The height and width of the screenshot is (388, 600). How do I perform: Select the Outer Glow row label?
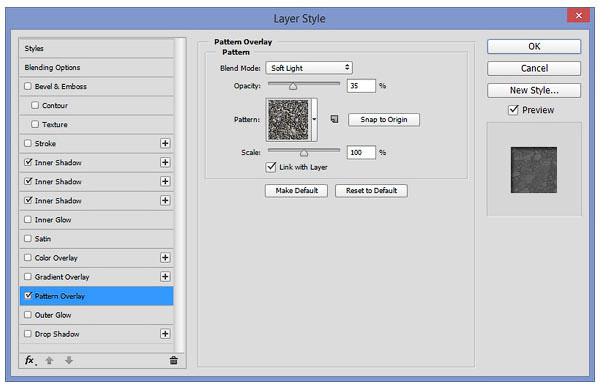(x=53, y=315)
